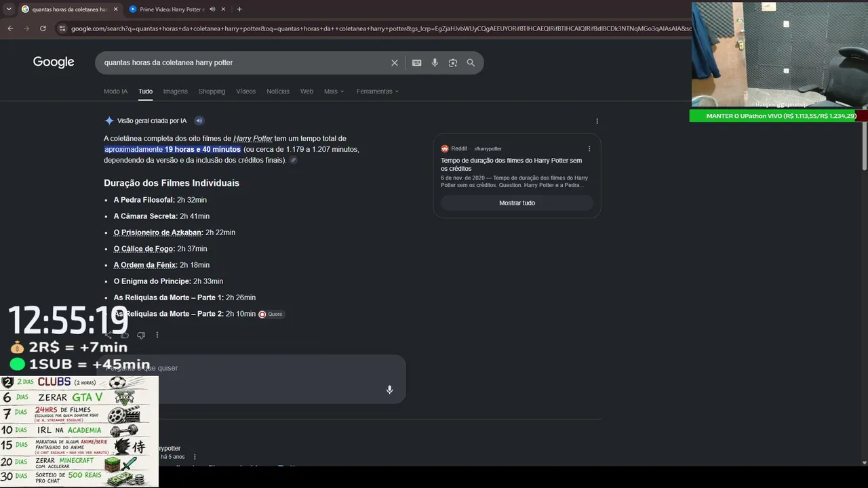The height and width of the screenshot is (488, 868).
Task: Open site information icon in address bar
Action: [62, 28]
